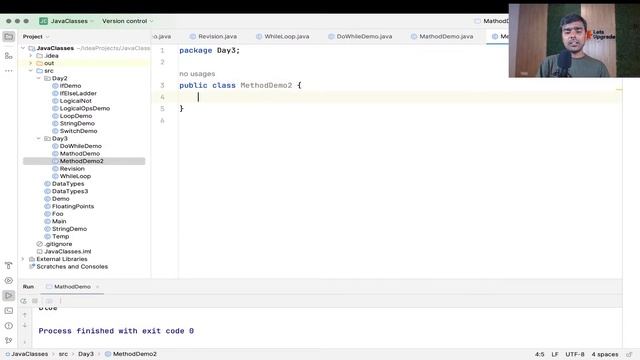Click the 4:5 cursor position indicator

[540, 354]
